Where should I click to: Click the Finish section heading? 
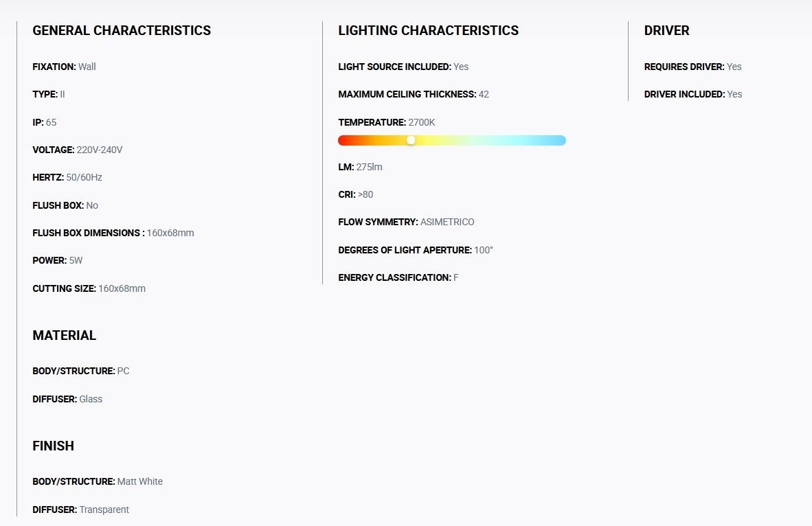point(54,446)
